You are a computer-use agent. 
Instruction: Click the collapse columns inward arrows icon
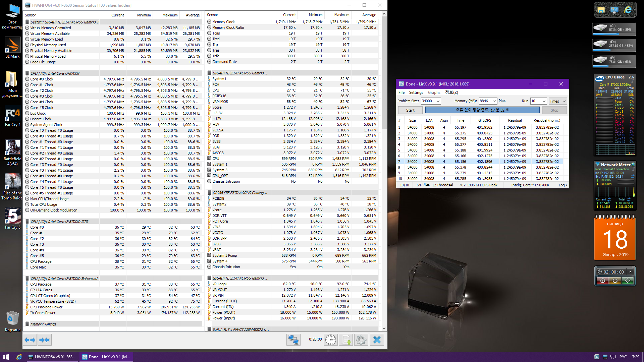pyautogui.click(x=44, y=340)
